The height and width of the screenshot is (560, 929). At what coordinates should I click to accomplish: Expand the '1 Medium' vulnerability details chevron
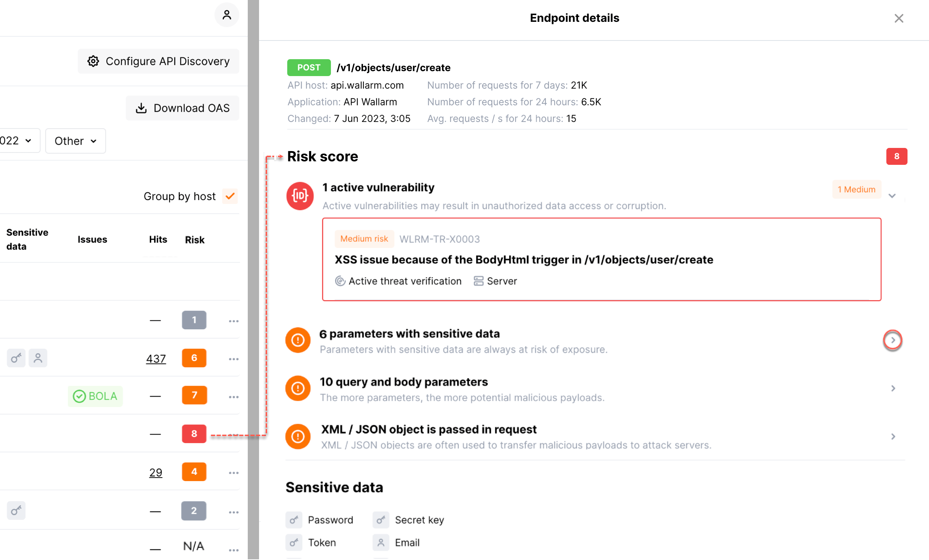892,195
